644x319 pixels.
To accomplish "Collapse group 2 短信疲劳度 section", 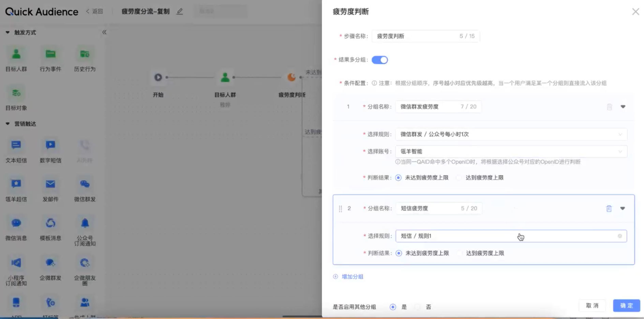I will pyautogui.click(x=623, y=208).
